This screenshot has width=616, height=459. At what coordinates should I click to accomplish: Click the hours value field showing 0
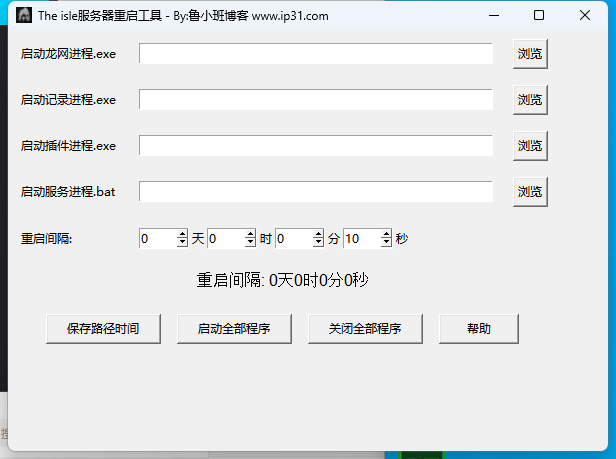pyautogui.click(x=227, y=239)
